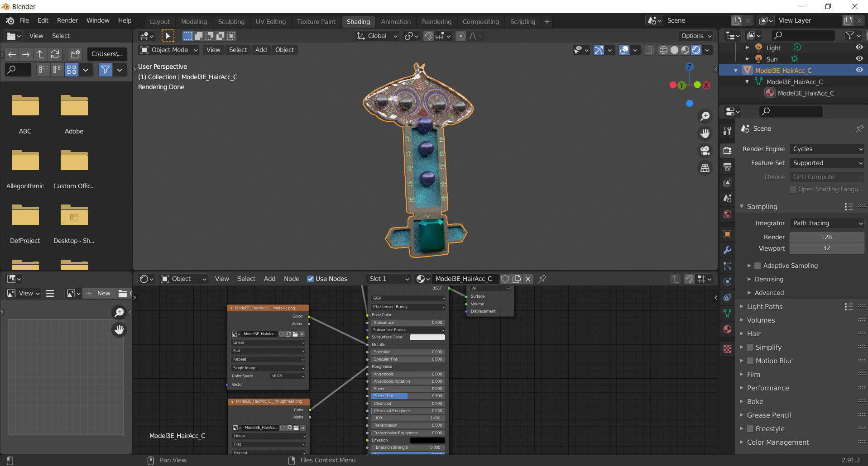Switch to the UV Editing workspace tab
Image resolution: width=868 pixels, height=466 pixels.
click(x=271, y=21)
